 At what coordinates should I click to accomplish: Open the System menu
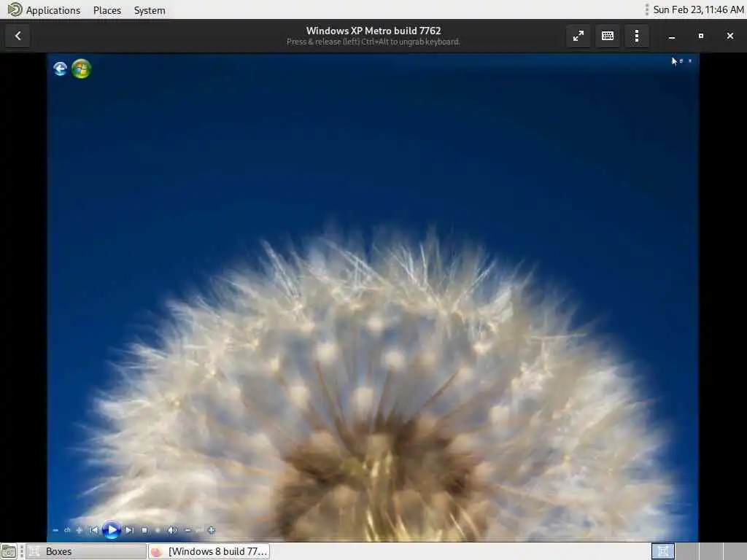click(150, 10)
